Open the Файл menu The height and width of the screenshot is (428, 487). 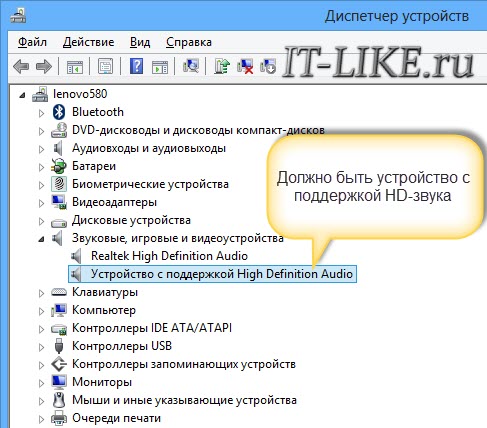(x=32, y=42)
